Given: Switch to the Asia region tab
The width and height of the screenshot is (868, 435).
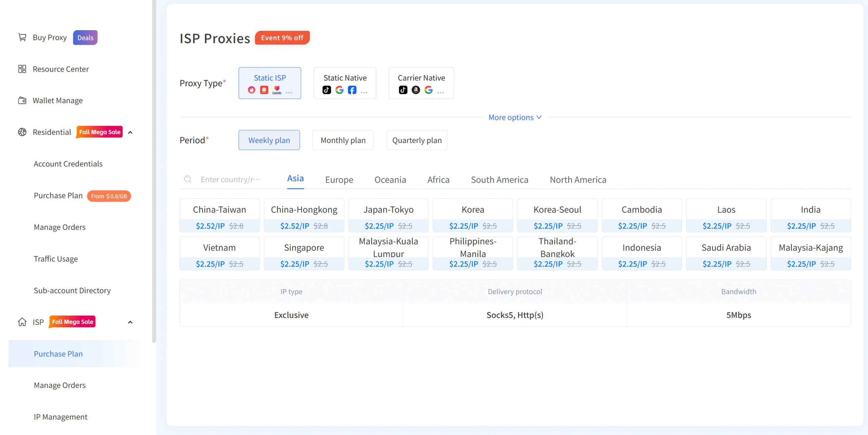Looking at the screenshot, I should [296, 179].
